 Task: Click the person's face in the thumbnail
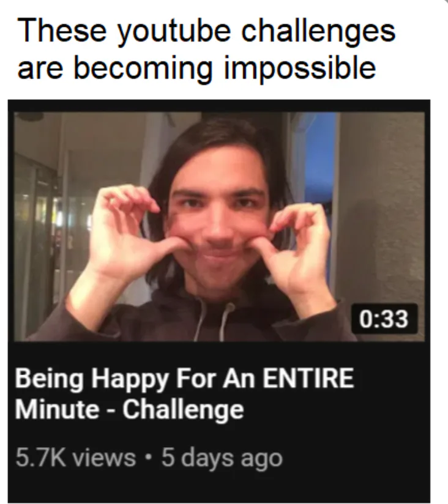tap(218, 225)
